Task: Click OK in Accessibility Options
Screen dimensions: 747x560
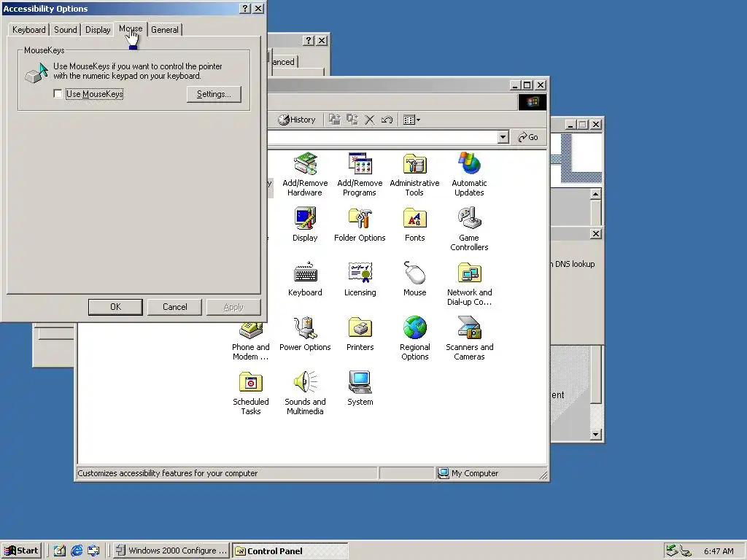Action: point(115,307)
